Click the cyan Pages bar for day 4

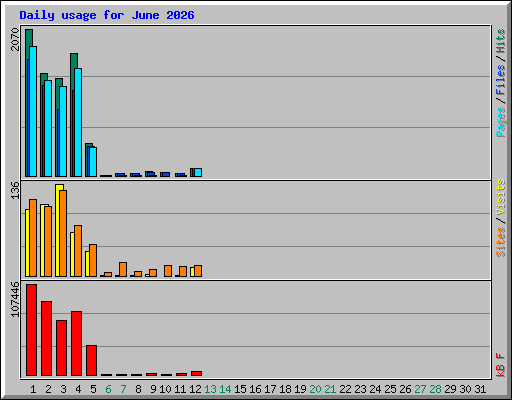[78, 122]
